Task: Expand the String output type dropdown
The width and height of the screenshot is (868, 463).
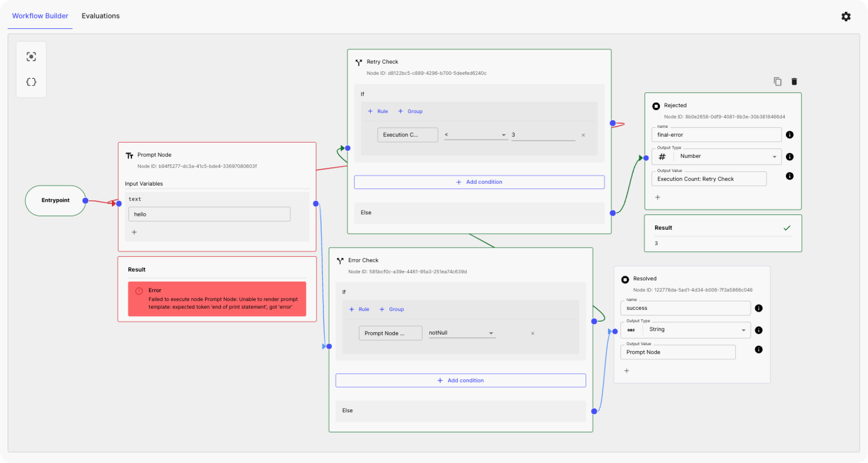Action: pos(696,329)
